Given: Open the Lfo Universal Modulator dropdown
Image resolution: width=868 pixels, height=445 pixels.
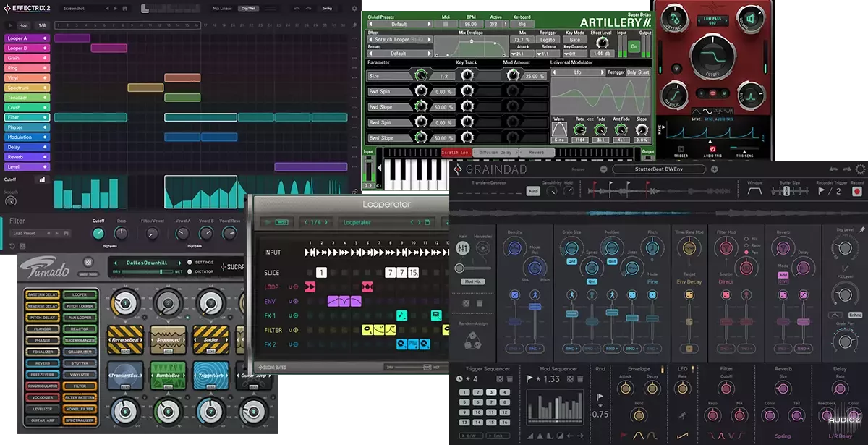Looking at the screenshot, I should pyautogui.click(x=577, y=72).
